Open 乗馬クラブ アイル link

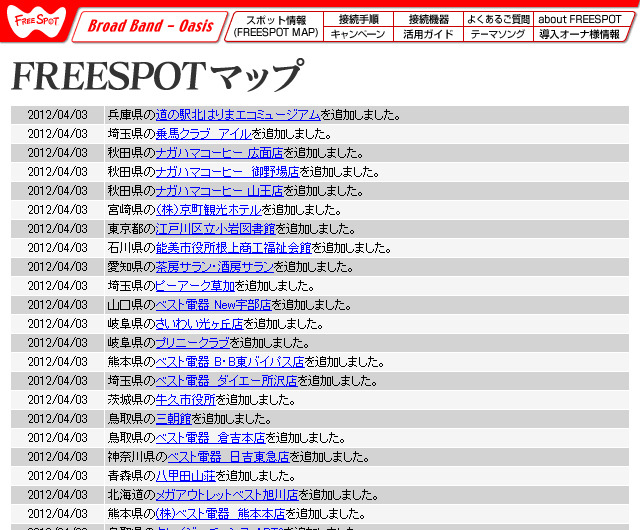[x=203, y=134]
